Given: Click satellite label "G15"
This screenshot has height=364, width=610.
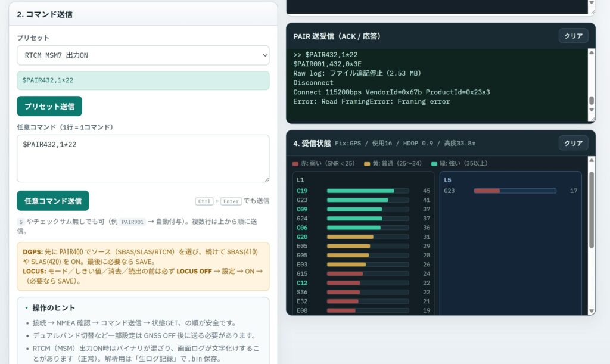Looking at the screenshot, I should click(302, 274).
